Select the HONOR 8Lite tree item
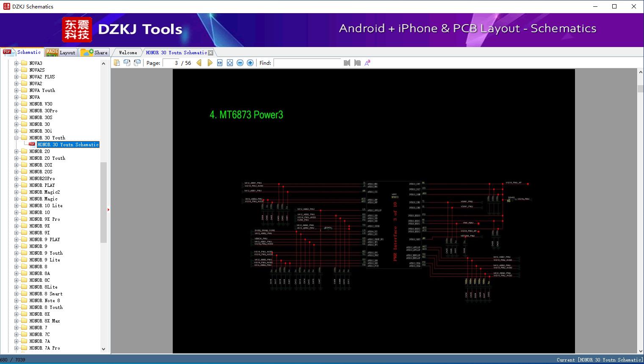This screenshot has width=644, height=364. tap(44, 287)
